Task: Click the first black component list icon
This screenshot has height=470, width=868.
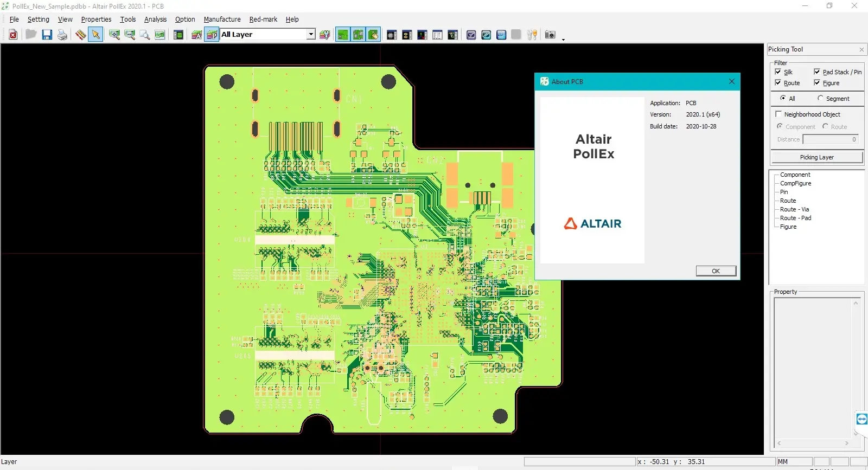Action: click(x=392, y=35)
